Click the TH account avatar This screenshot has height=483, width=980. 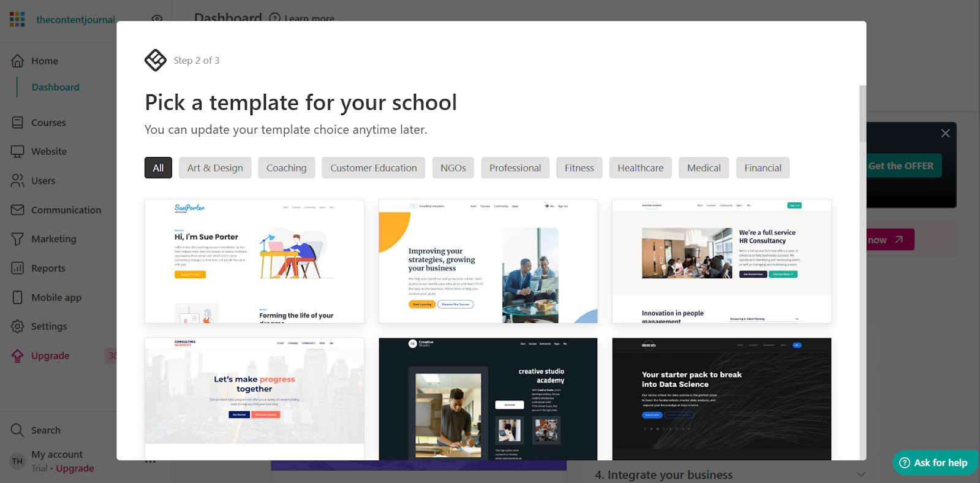pos(17,461)
